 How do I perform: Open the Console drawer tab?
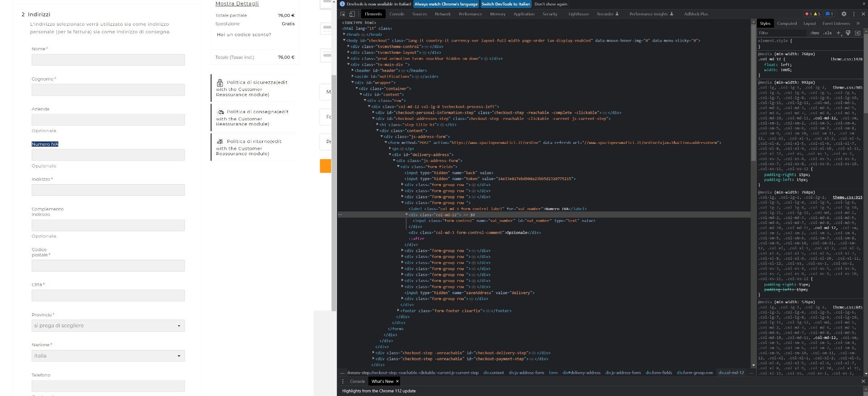(357, 382)
